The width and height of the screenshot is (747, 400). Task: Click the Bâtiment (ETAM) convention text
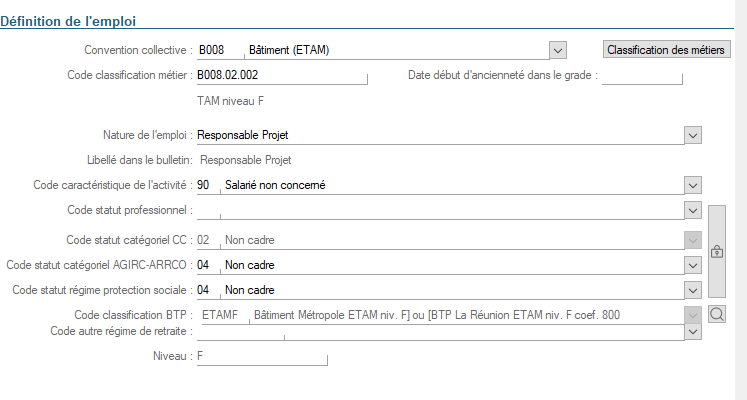(x=289, y=50)
